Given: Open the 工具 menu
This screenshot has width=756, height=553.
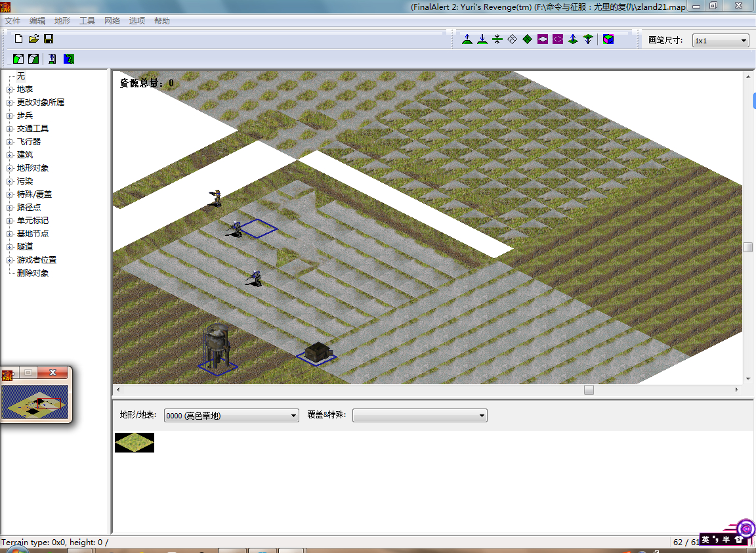Looking at the screenshot, I should click(87, 21).
